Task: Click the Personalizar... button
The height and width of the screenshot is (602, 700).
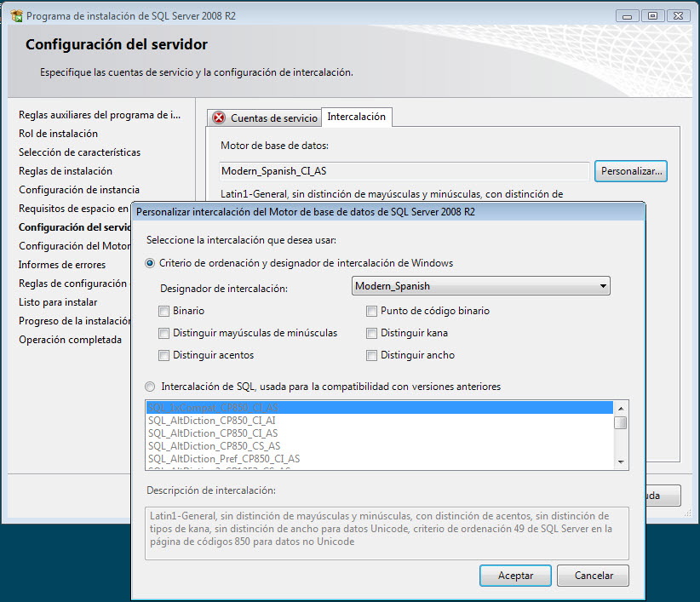Action: click(x=631, y=171)
